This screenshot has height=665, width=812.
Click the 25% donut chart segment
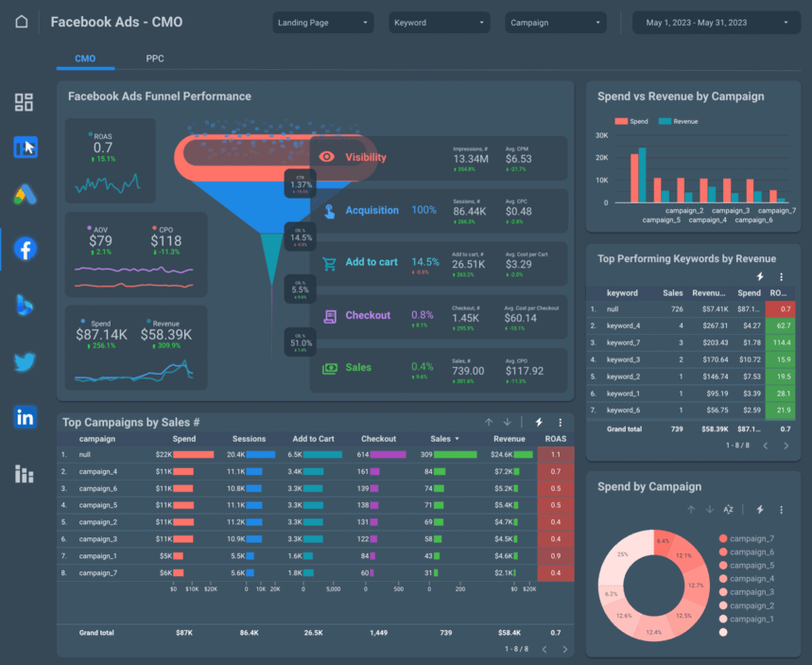coord(623,555)
